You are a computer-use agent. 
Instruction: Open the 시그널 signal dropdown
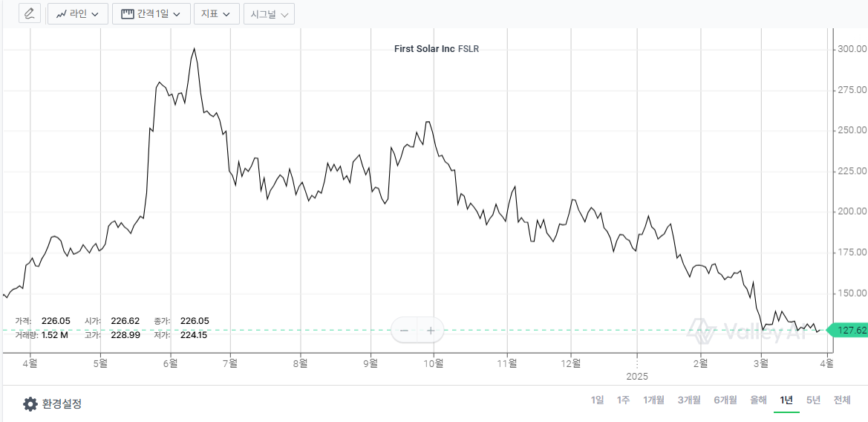coord(269,13)
